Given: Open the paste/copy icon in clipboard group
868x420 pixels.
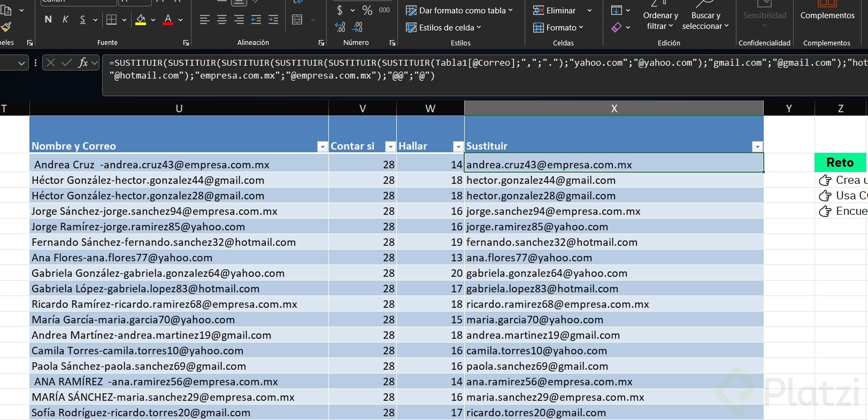Looking at the screenshot, I should tap(6, 10).
